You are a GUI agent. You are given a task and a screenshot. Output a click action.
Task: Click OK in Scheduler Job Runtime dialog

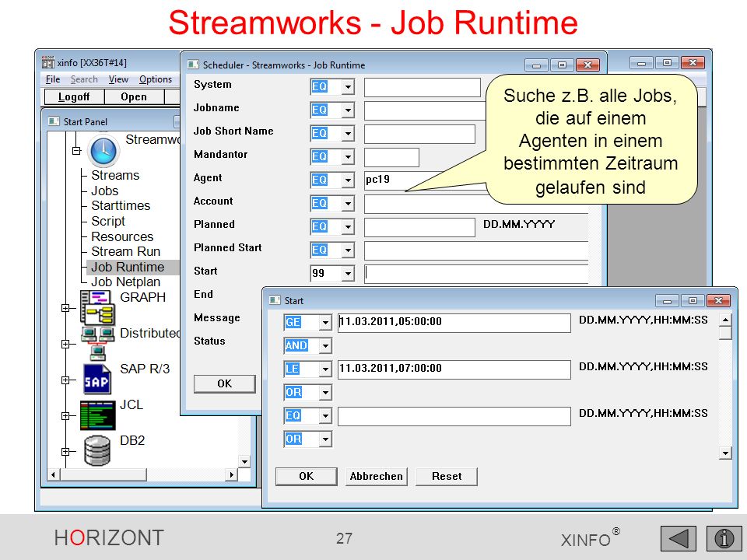coord(224,383)
